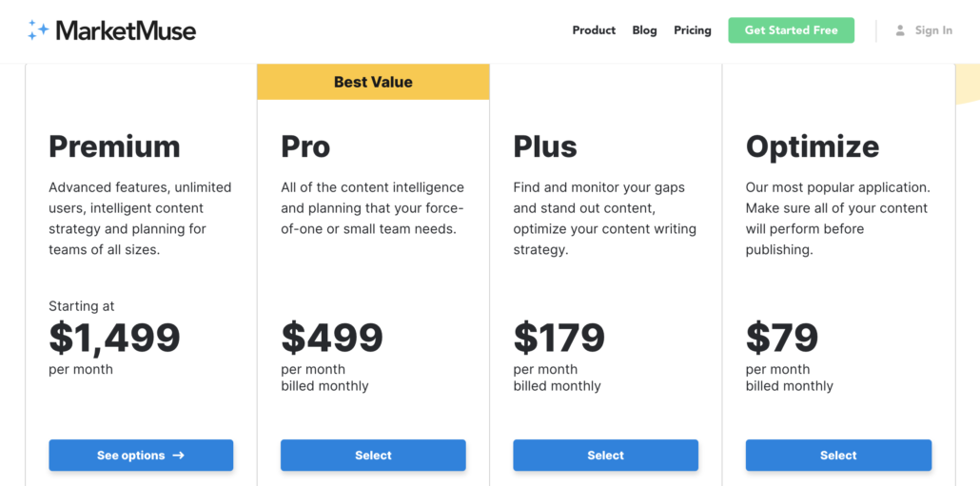980x486 pixels.
Task: Click the Premium plan heading
Action: [x=114, y=146]
